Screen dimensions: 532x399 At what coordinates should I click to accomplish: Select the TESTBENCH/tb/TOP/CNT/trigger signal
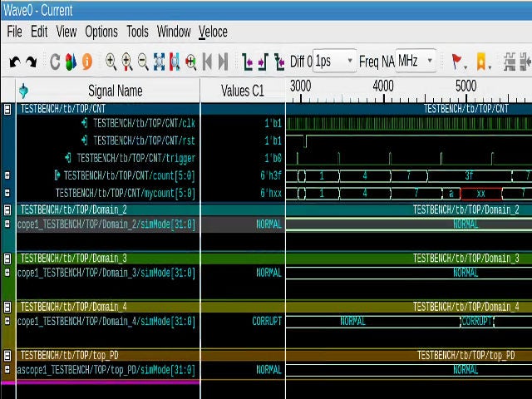(x=136, y=158)
